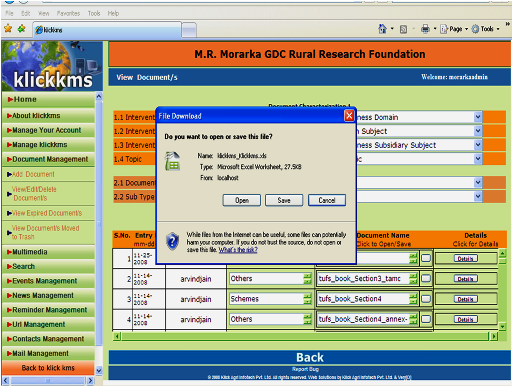Click the klickkms globe logo

click(x=52, y=66)
